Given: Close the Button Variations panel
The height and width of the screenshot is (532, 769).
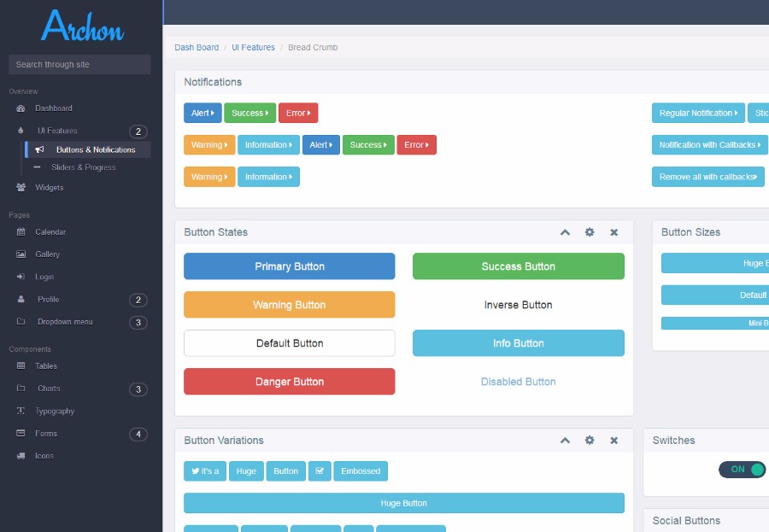Looking at the screenshot, I should [x=614, y=441].
